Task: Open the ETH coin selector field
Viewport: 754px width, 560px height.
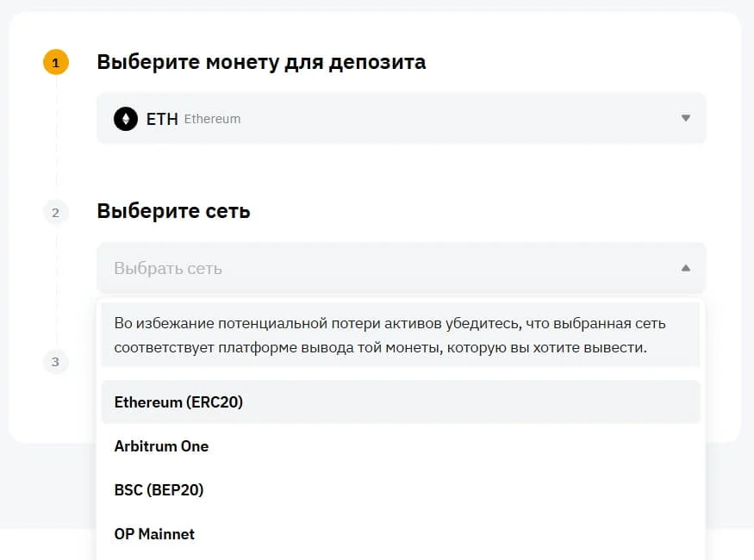Action: tap(401, 119)
